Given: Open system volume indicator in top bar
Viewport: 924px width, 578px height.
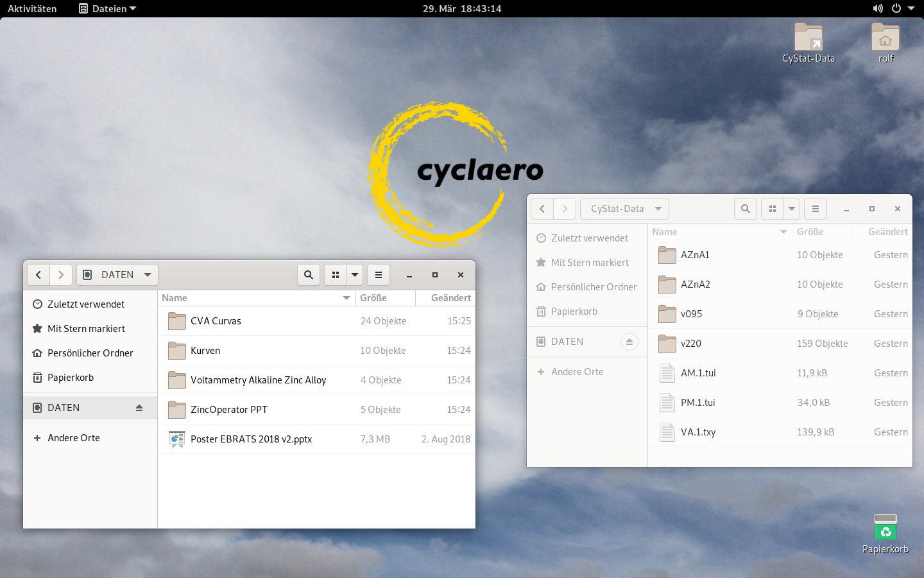Looking at the screenshot, I should point(877,8).
